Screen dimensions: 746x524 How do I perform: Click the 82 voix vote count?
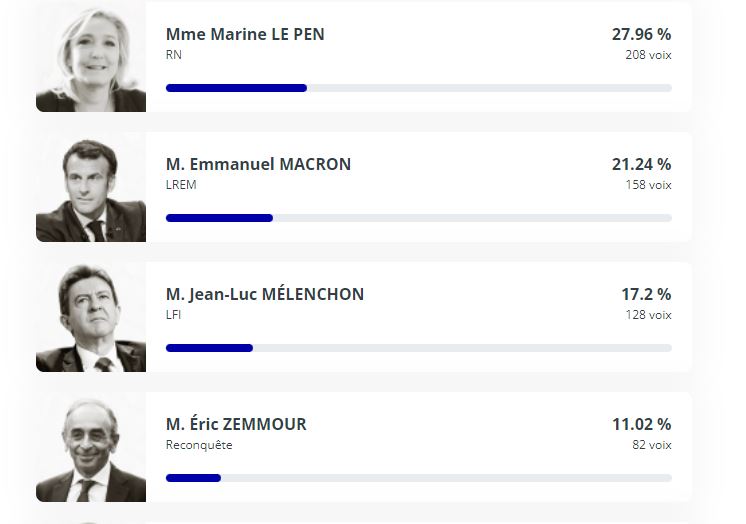coord(652,445)
